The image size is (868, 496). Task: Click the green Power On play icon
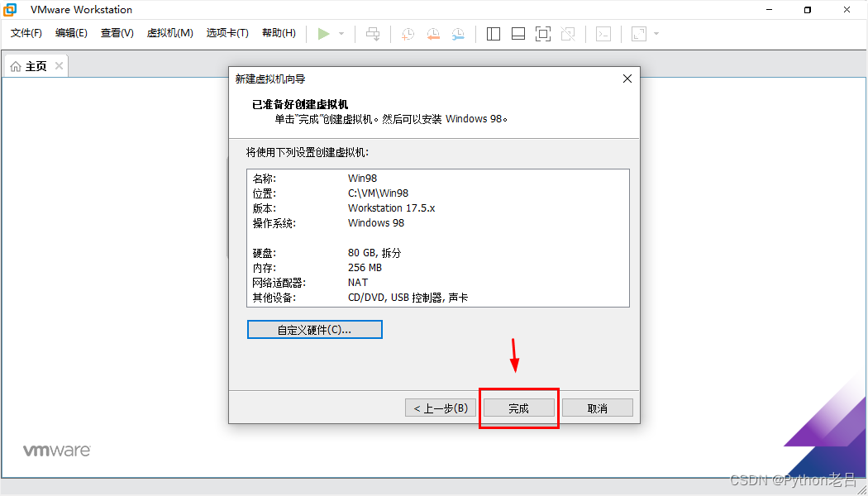[324, 34]
